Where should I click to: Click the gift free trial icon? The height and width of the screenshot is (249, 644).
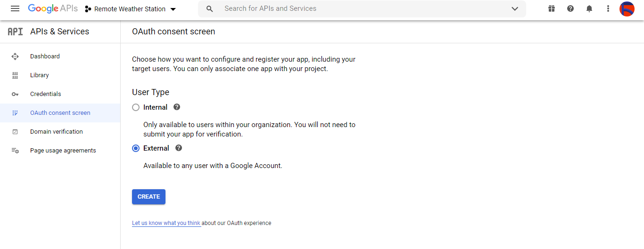(x=552, y=9)
